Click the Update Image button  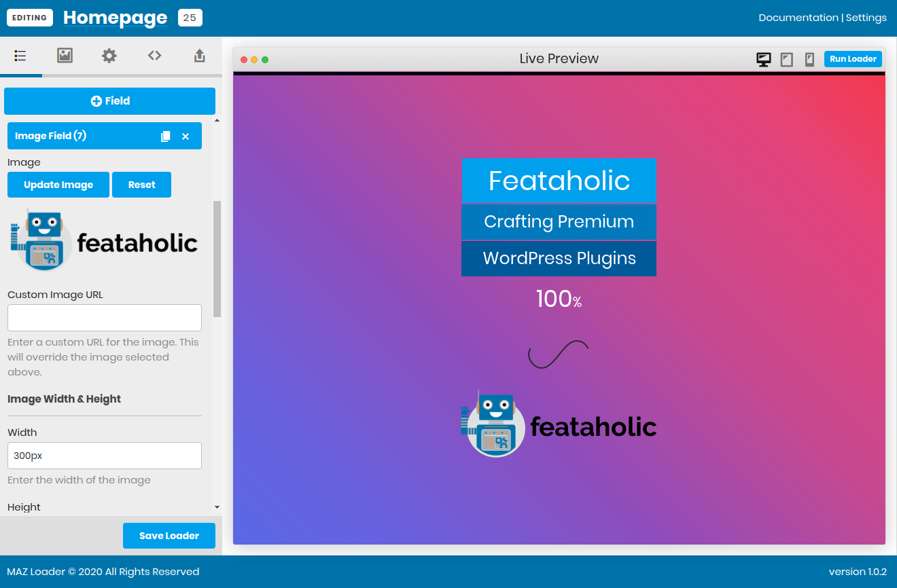click(58, 185)
